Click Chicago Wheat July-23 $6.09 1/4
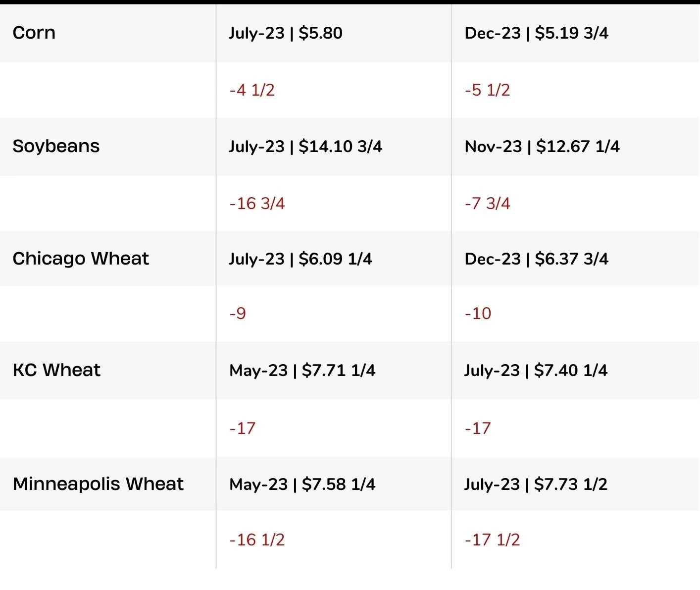700x590 pixels. point(300,259)
